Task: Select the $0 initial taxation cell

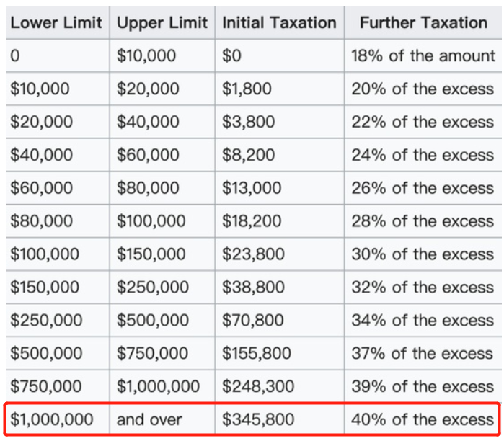Action: [232, 56]
